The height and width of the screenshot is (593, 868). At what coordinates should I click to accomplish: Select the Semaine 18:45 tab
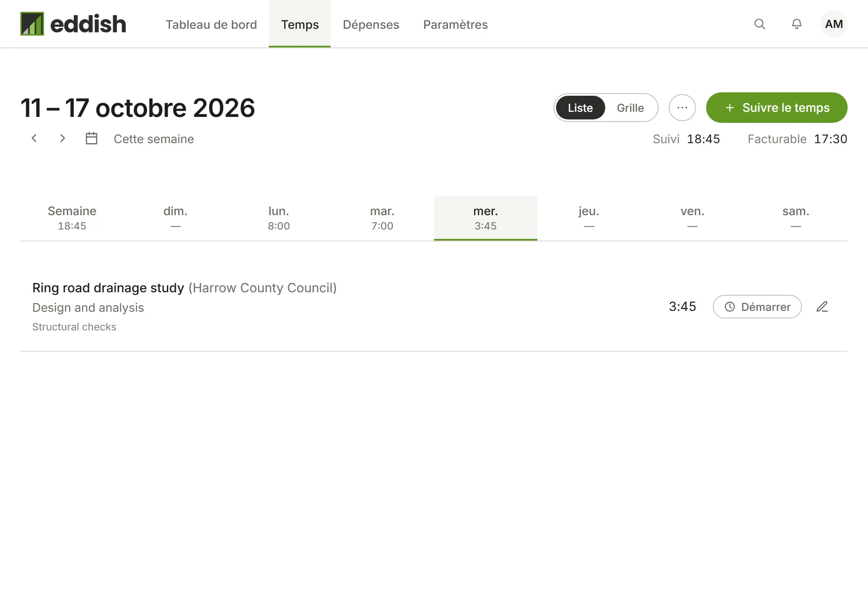pyautogui.click(x=72, y=218)
